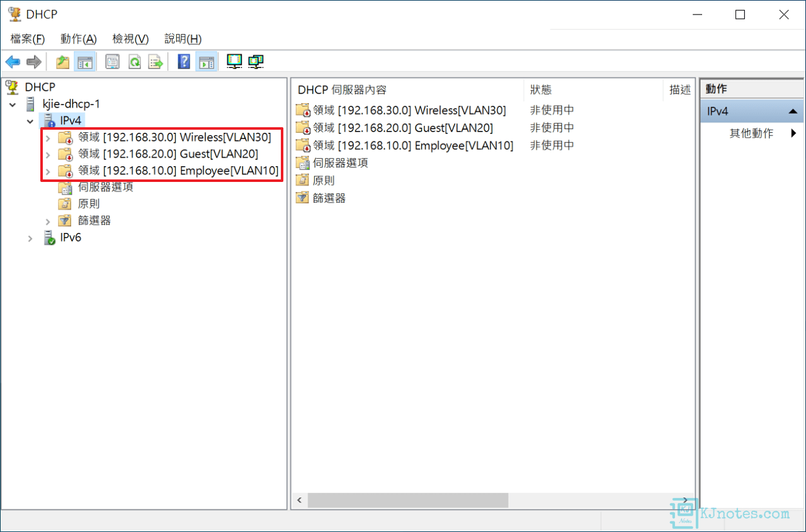Click the Up one level folder icon

click(62, 62)
